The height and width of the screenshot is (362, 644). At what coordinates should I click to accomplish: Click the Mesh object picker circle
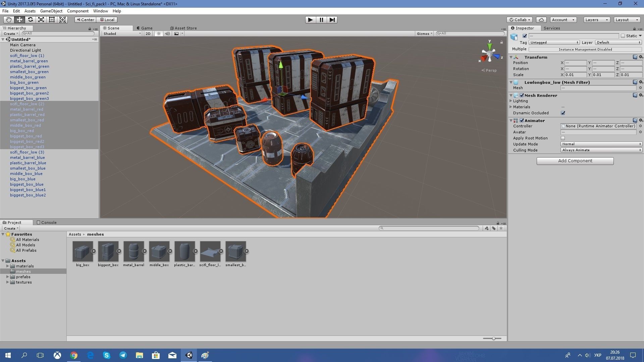click(x=640, y=88)
